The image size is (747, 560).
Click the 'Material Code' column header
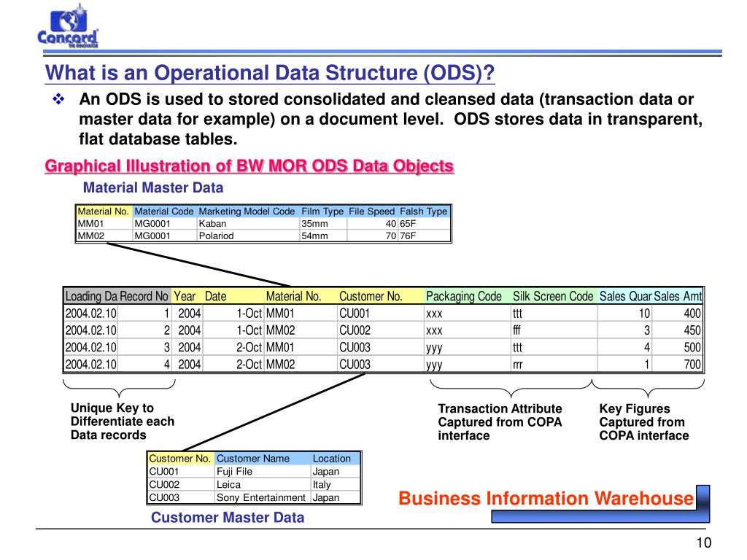tap(164, 211)
